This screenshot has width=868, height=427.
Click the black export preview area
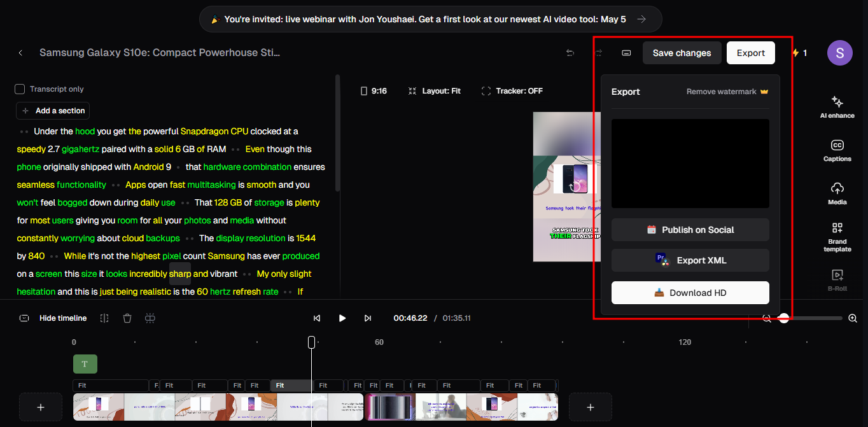click(x=690, y=164)
